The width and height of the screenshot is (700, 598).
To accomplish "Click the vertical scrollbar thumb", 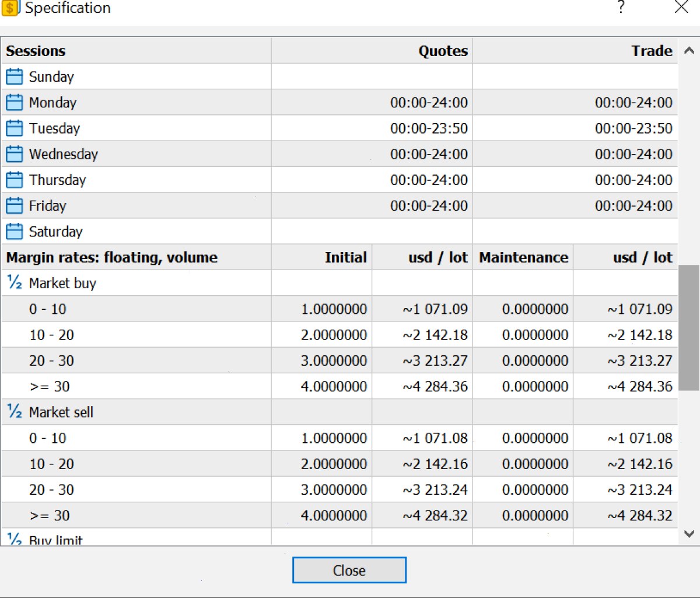I will pyautogui.click(x=689, y=328).
